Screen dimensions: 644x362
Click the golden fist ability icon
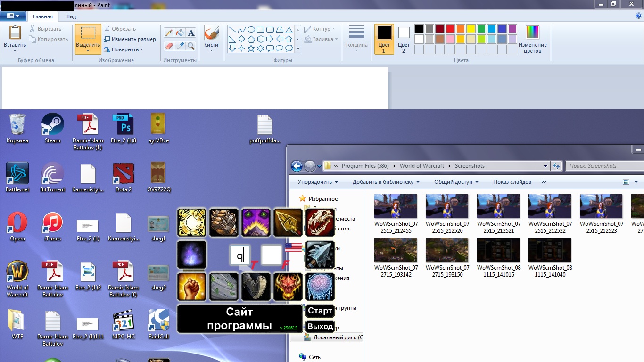pos(192,287)
